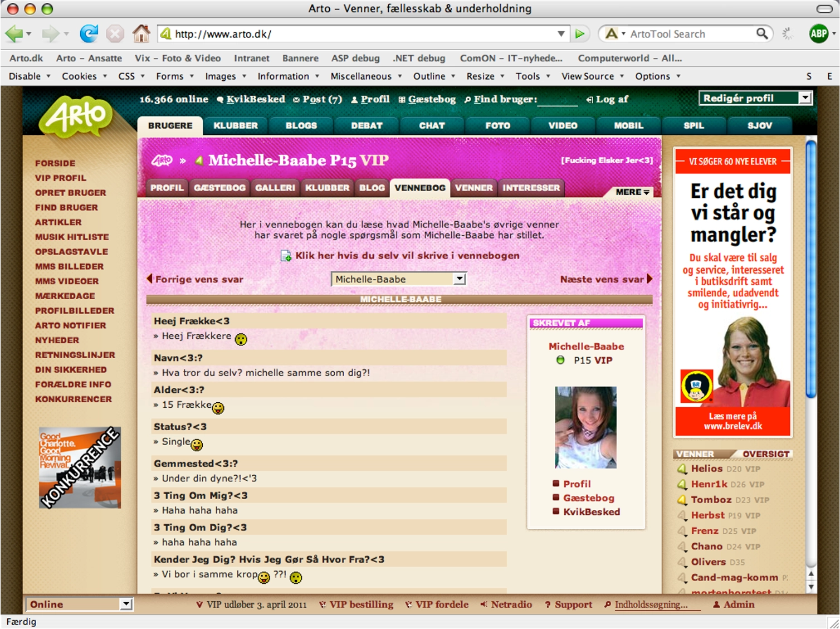Open the Online status dropdown

[79, 604]
